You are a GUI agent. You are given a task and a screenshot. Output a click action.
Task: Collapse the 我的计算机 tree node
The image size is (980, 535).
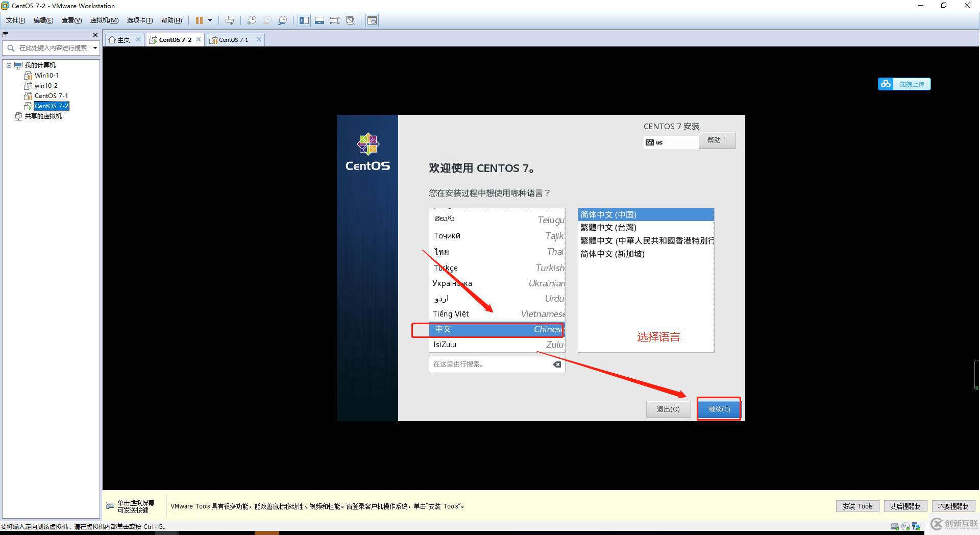[x=9, y=65]
